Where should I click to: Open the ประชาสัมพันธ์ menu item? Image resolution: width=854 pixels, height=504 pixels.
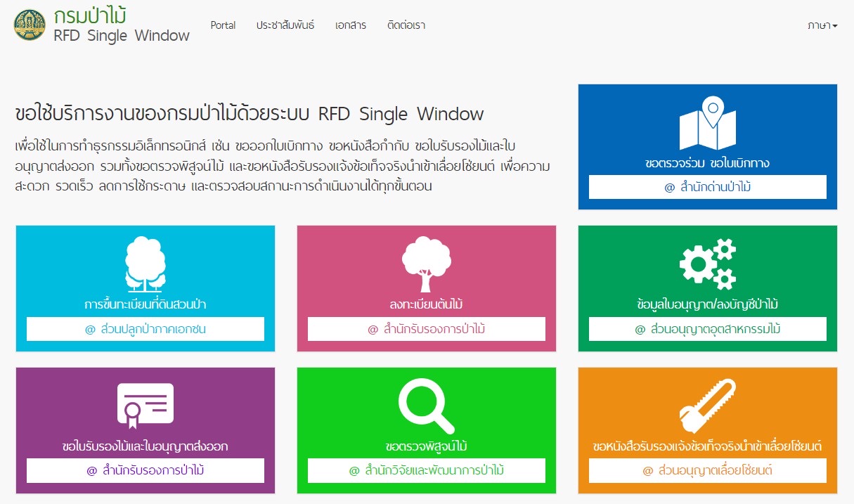[x=285, y=25]
